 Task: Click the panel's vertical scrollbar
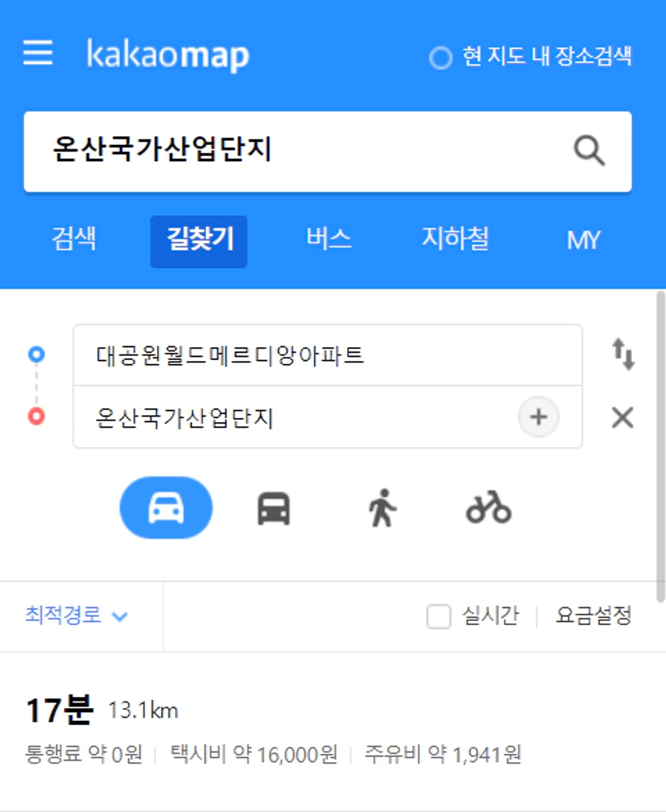tap(661, 446)
